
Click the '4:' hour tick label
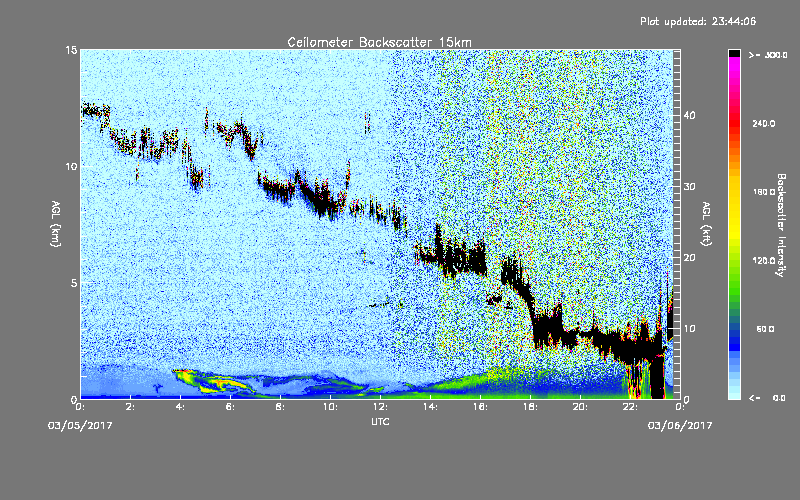(181, 407)
